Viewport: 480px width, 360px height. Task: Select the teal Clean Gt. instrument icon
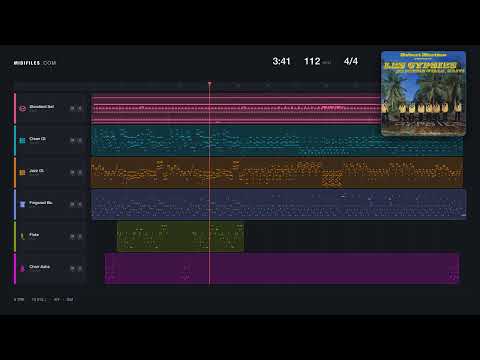tap(22, 140)
